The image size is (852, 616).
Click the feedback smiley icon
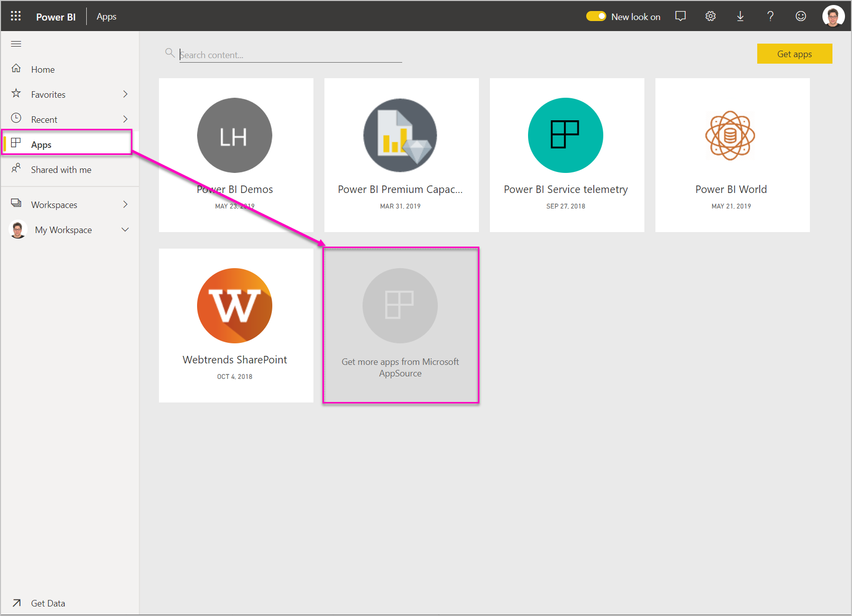pos(801,16)
